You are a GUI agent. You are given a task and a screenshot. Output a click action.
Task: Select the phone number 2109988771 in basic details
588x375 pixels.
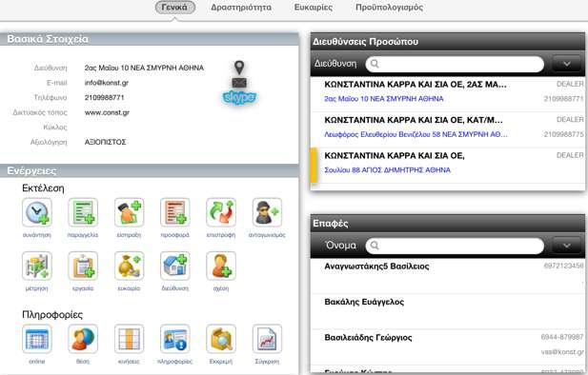pyautogui.click(x=104, y=97)
